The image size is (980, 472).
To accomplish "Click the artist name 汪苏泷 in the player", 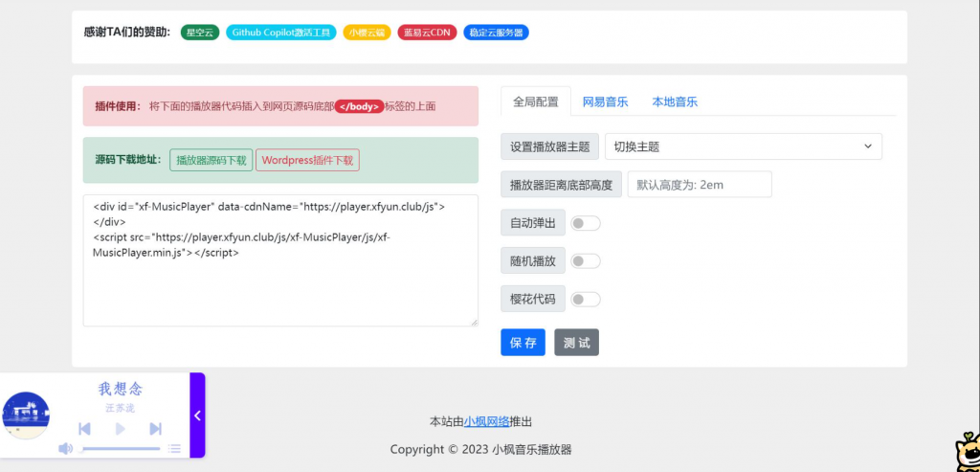I will (120, 408).
